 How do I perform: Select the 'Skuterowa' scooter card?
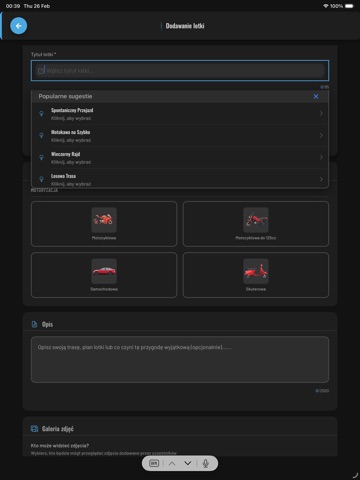[x=256, y=275]
